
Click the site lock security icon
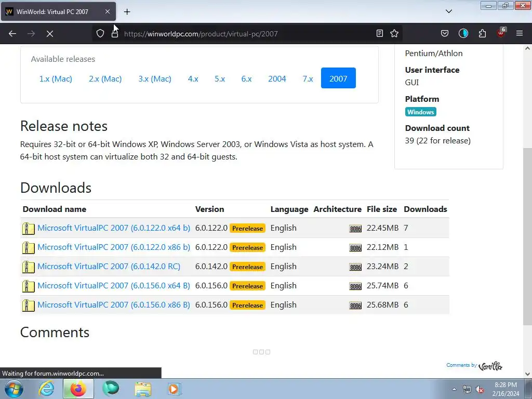pos(115,33)
